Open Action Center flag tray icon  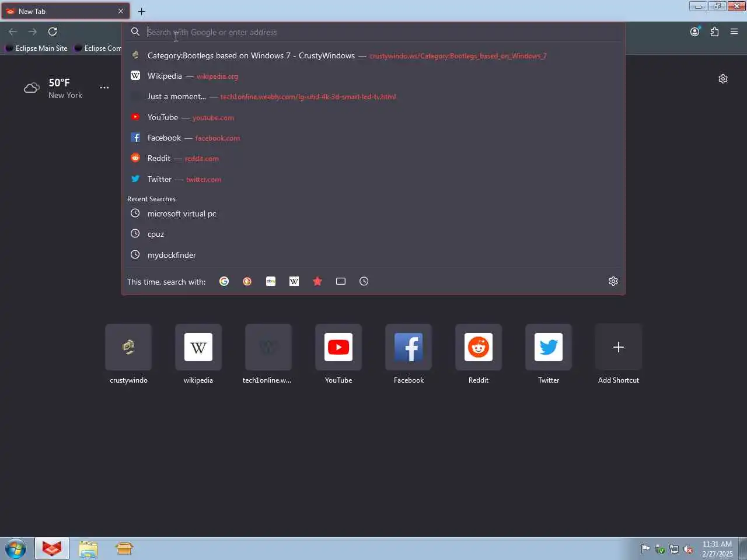pyautogui.click(x=645, y=549)
